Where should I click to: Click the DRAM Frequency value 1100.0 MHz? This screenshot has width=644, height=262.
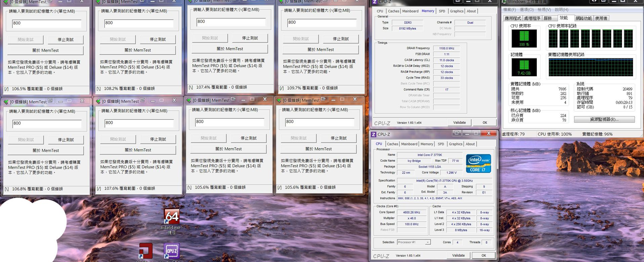pyautogui.click(x=446, y=48)
